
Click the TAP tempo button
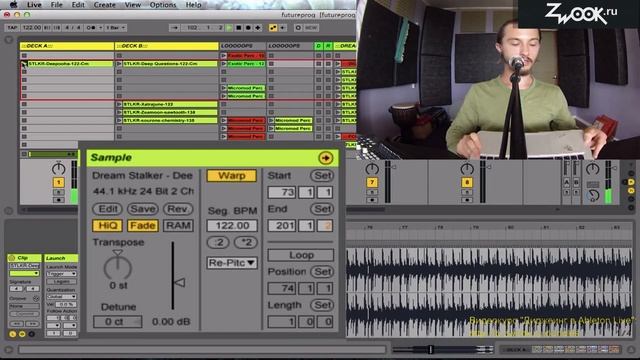pyautogui.click(x=13, y=28)
